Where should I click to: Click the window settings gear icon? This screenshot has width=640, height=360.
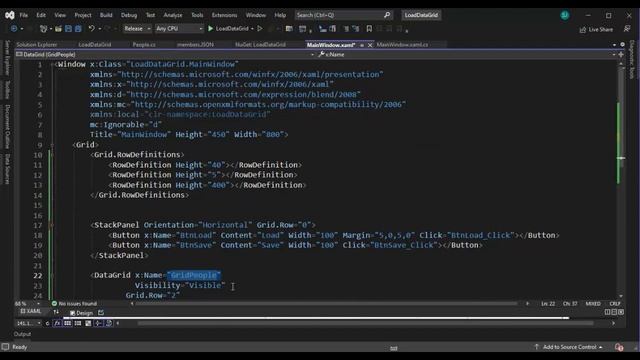click(x=622, y=44)
